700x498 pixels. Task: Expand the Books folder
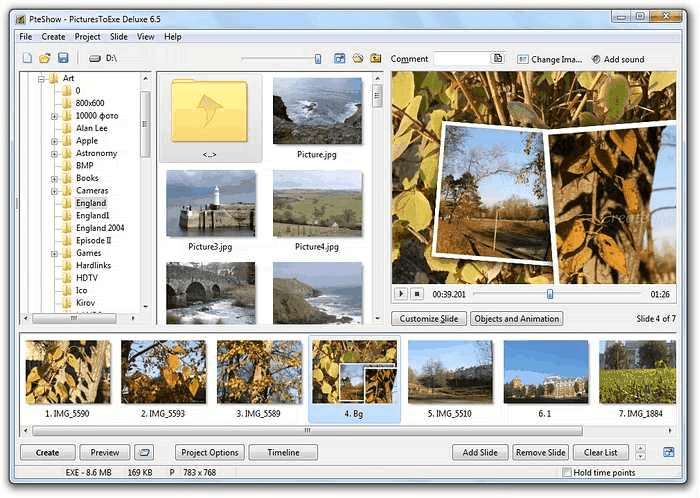click(54, 179)
